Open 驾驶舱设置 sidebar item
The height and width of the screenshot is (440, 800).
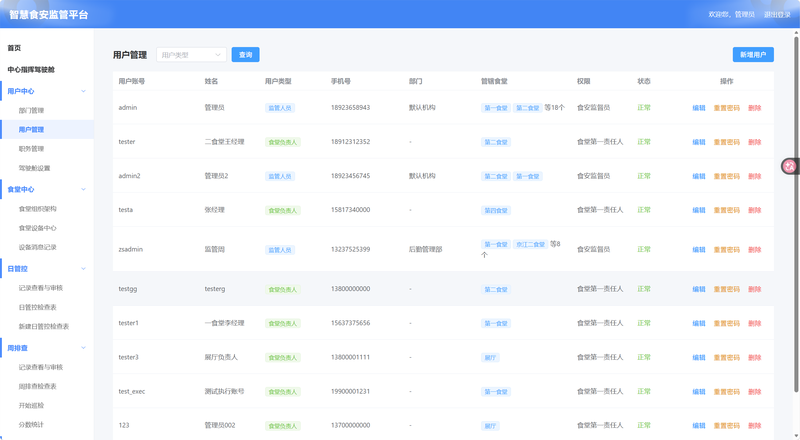(x=34, y=168)
